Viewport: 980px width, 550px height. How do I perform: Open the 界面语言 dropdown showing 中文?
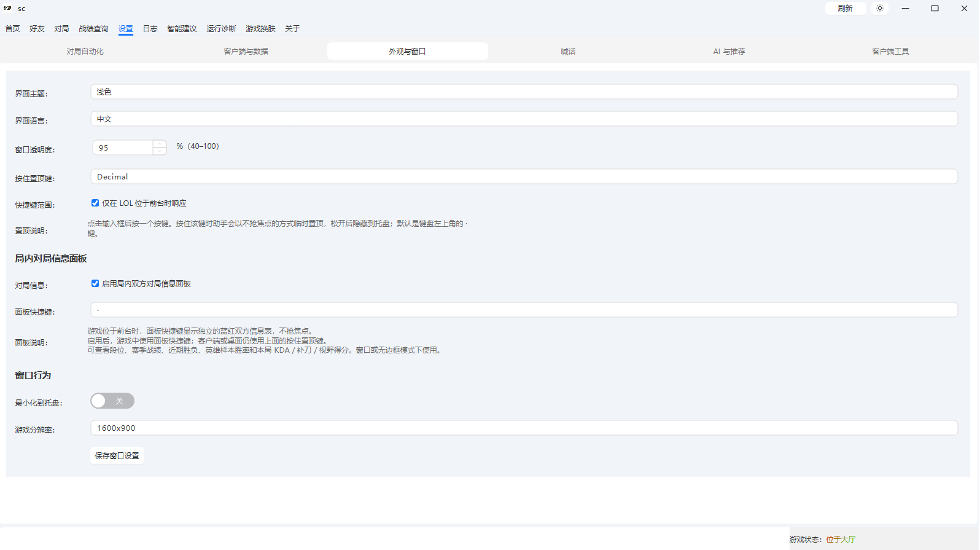pyautogui.click(x=524, y=119)
